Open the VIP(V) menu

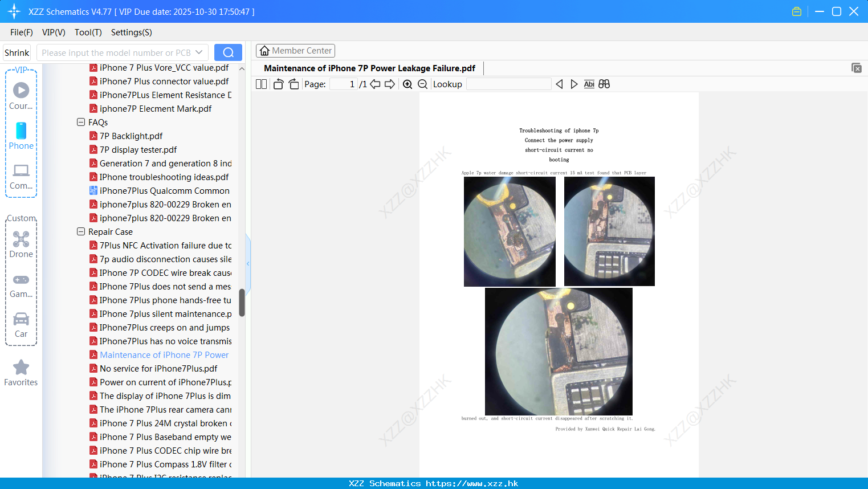54,32
